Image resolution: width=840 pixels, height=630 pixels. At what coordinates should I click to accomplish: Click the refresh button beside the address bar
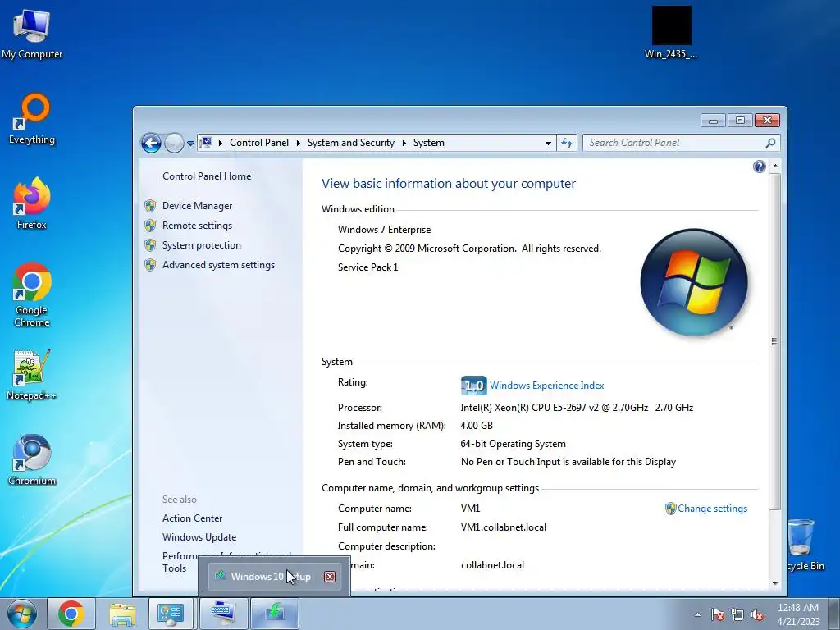pyautogui.click(x=567, y=143)
